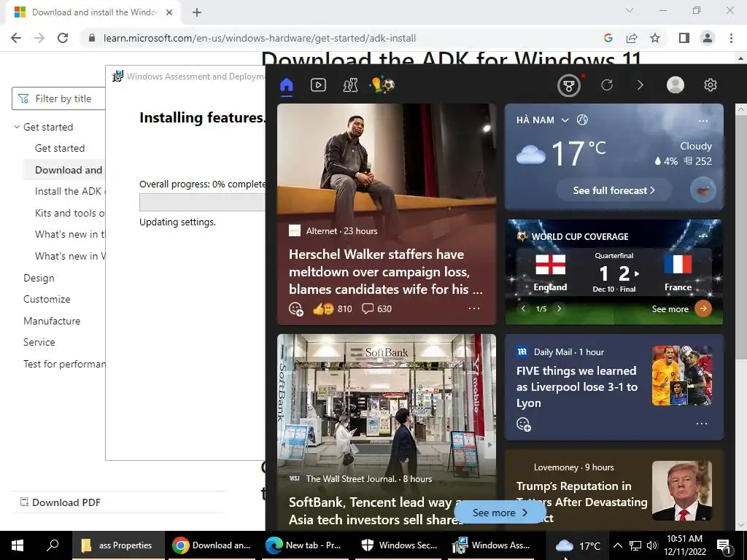Open weather card more options dots
This screenshot has width=747, height=560.
[x=703, y=120]
